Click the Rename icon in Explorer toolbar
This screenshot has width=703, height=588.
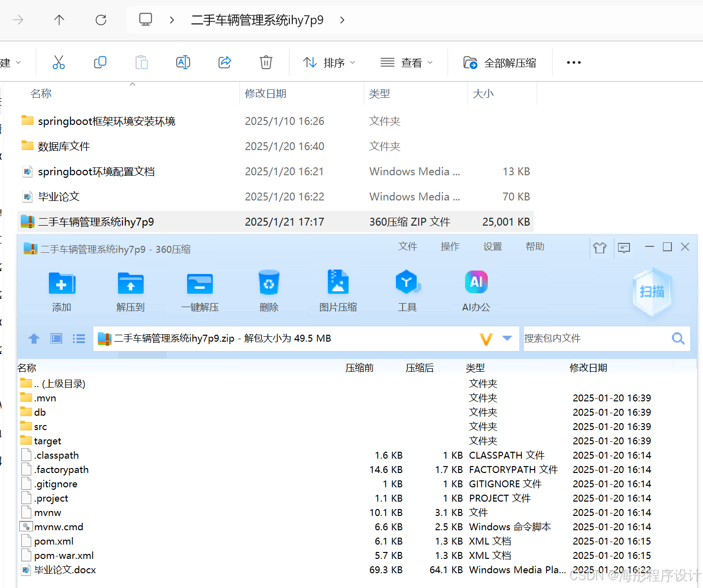[183, 62]
